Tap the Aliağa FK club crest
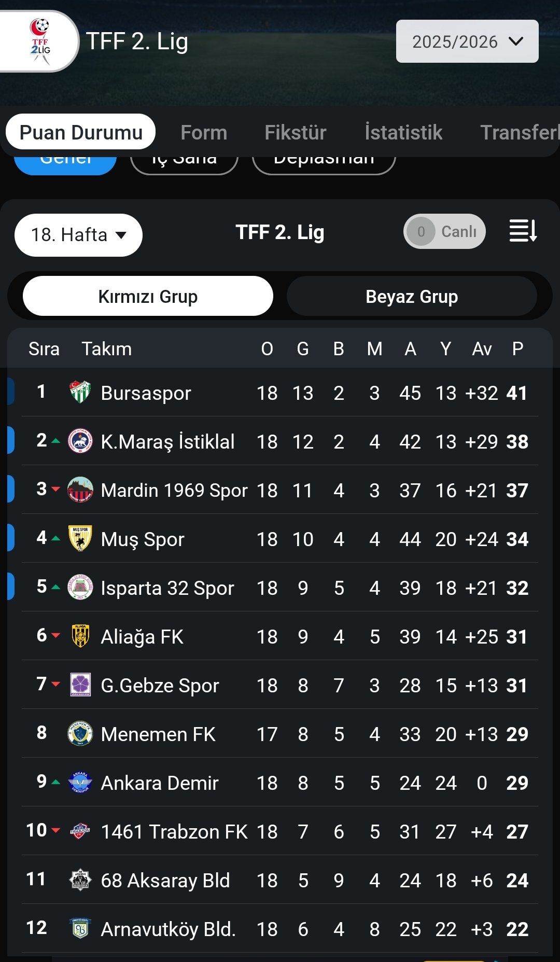 (x=80, y=636)
